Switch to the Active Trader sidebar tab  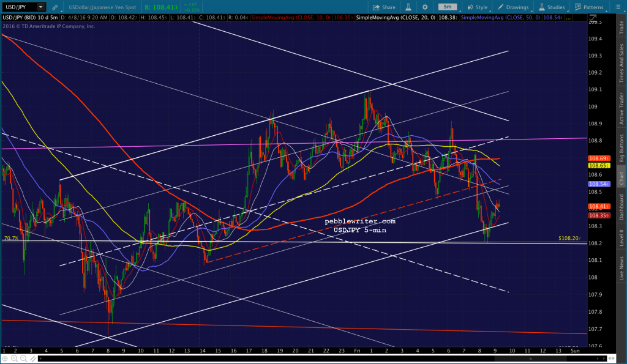coord(620,108)
